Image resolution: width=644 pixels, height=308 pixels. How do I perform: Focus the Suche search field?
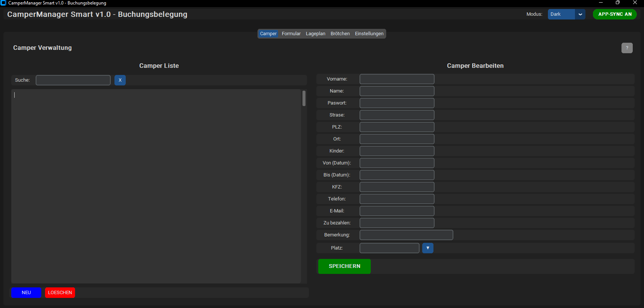(73, 80)
